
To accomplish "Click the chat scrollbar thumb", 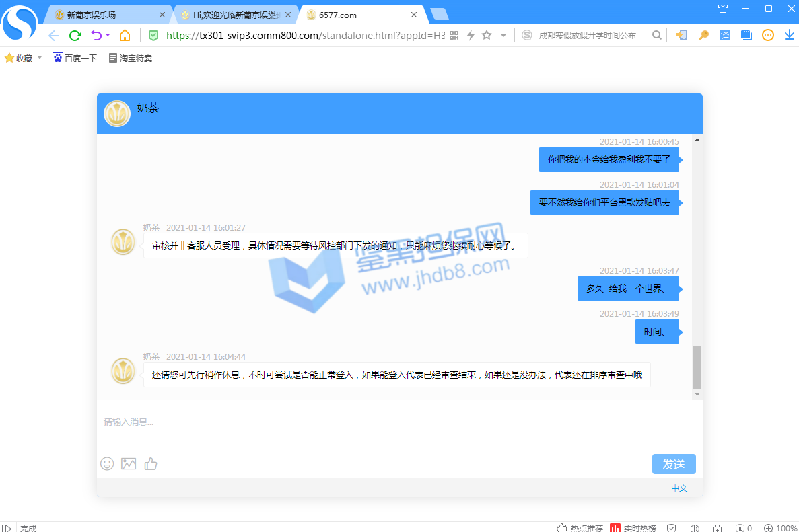I will pyautogui.click(x=697, y=367).
